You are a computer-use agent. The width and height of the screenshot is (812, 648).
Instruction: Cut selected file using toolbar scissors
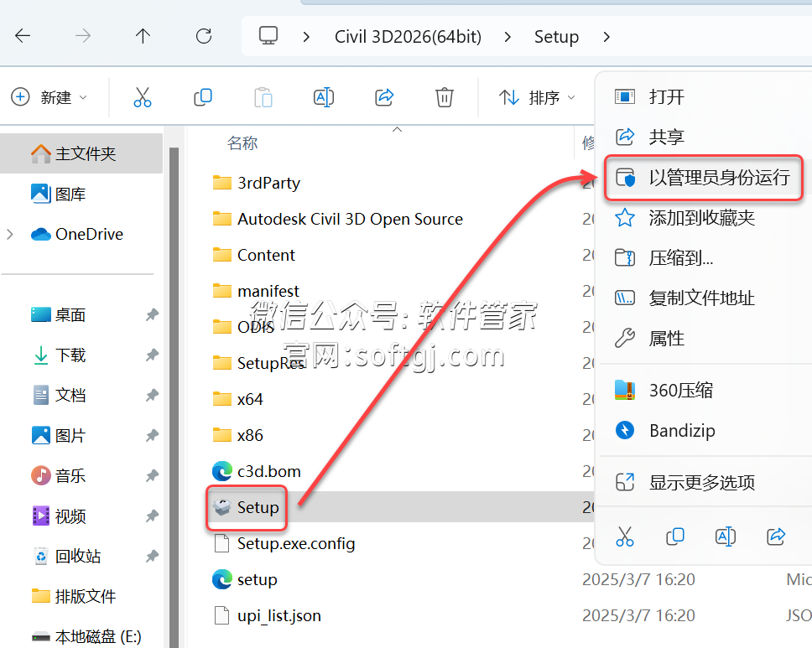[143, 96]
